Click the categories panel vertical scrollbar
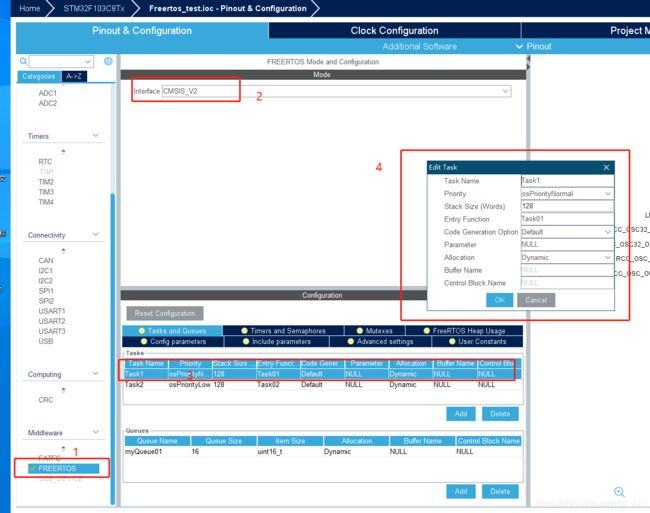The image size is (650, 513). click(x=112, y=348)
